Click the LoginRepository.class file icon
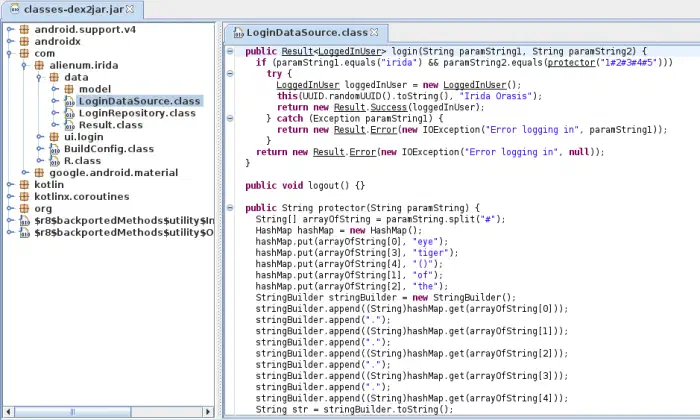Viewport: 700px width, 420px height. pos(69,113)
